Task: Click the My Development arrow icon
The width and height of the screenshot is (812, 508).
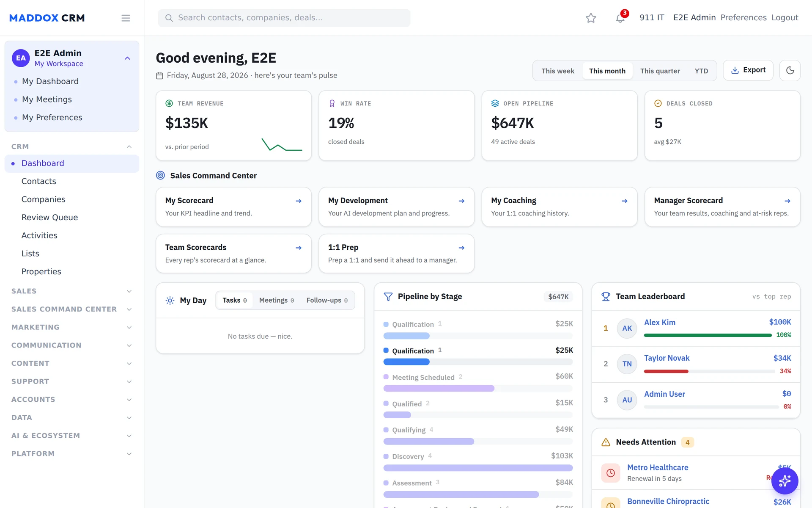Action: [461, 201]
